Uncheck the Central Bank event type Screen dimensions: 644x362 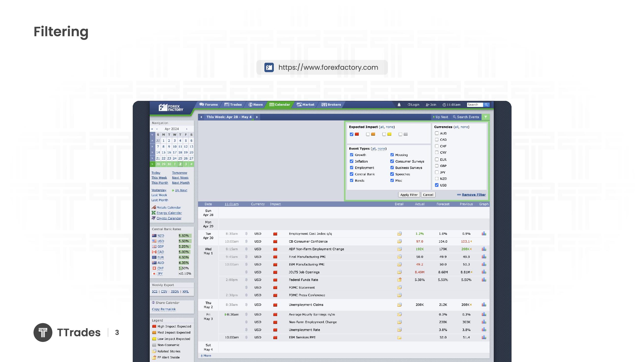click(x=351, y=174)
